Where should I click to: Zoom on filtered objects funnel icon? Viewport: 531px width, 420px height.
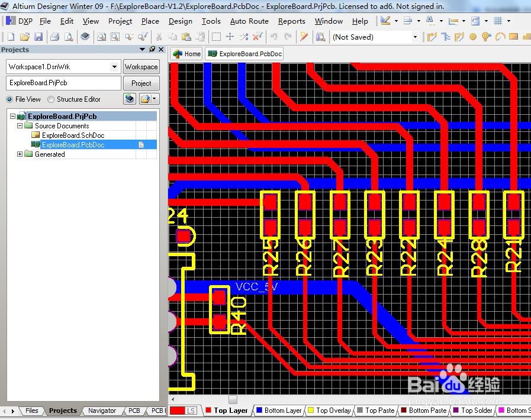tap(143, 37)
